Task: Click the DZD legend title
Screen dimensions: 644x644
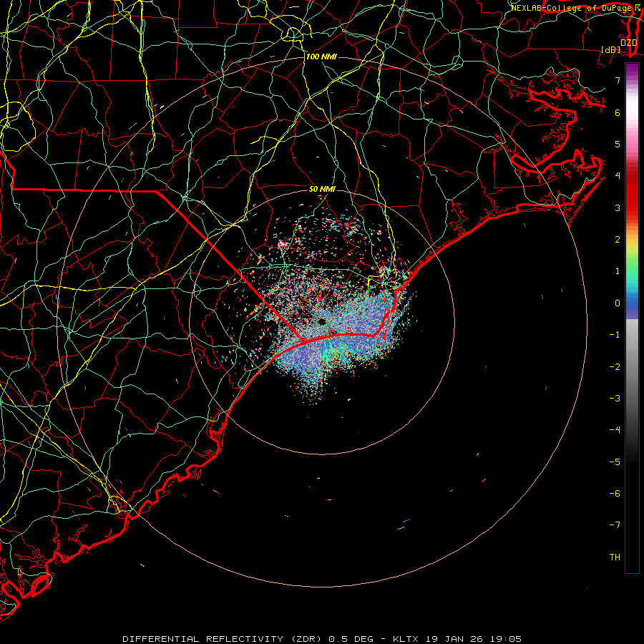Action: 629,43
